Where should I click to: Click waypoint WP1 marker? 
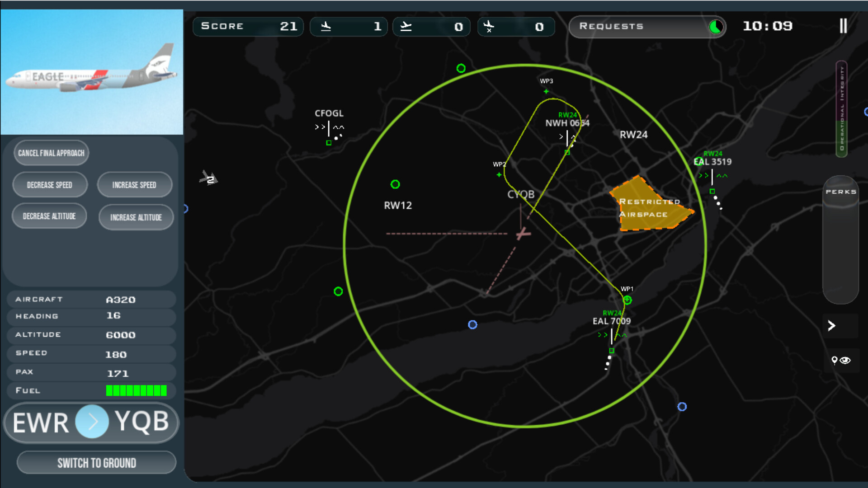[x=627, y=300]
